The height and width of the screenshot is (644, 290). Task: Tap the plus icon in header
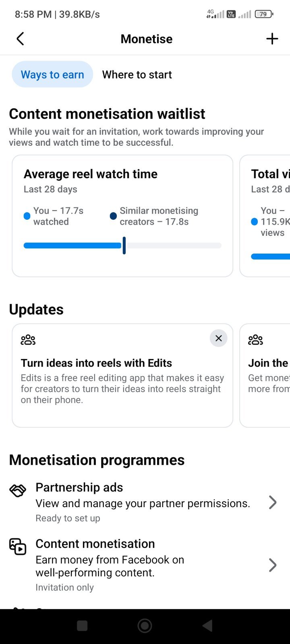pyautogui.click(x=272, y=39)
